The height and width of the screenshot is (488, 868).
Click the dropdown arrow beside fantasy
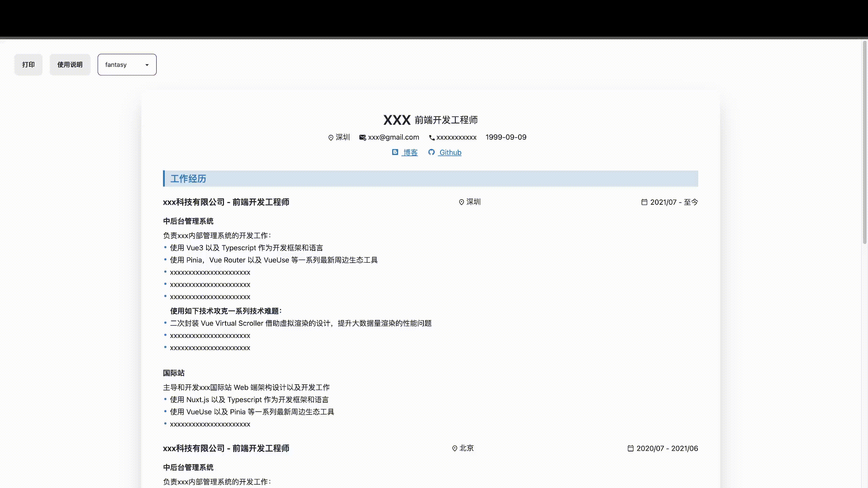147,65
